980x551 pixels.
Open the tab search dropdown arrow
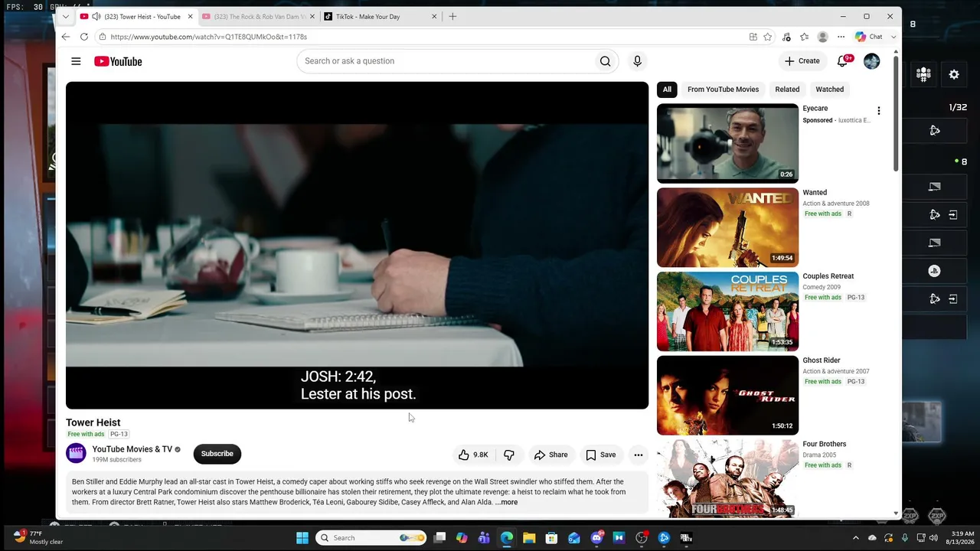point(66,16)
